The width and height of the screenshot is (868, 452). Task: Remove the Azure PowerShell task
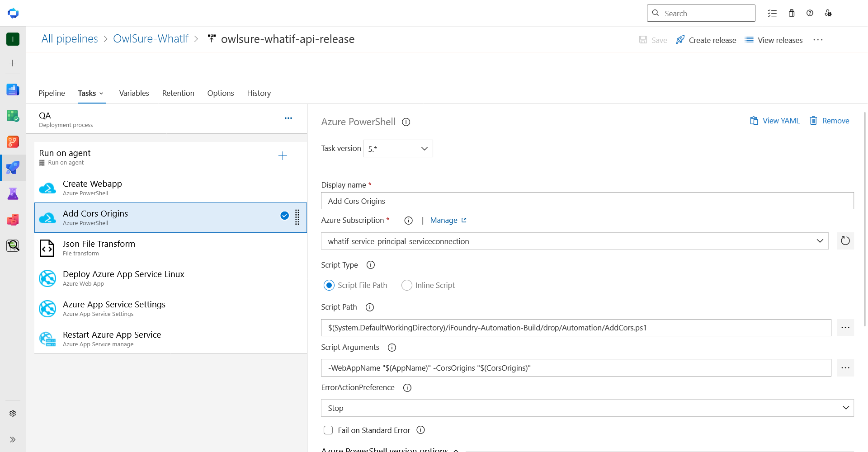(830, 121)
